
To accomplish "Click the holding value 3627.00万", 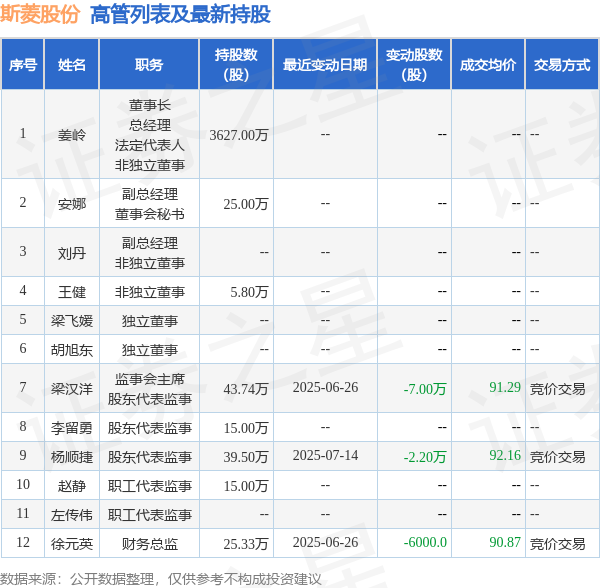I will (x=239, y=135).
